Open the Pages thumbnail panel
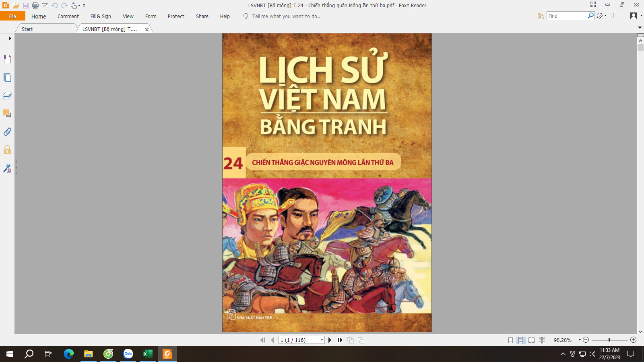Image resolution: width=644 pixels, height=362 pixels. pyautogui.click(x=7, y=77)
